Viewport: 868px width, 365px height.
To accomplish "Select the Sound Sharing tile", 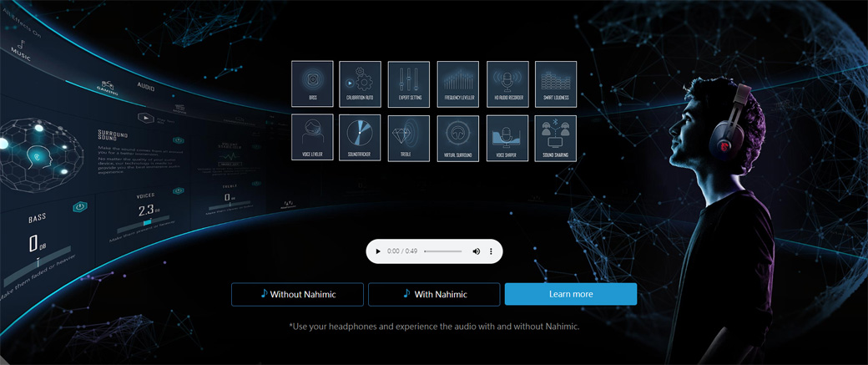I will tap(556, 139).
